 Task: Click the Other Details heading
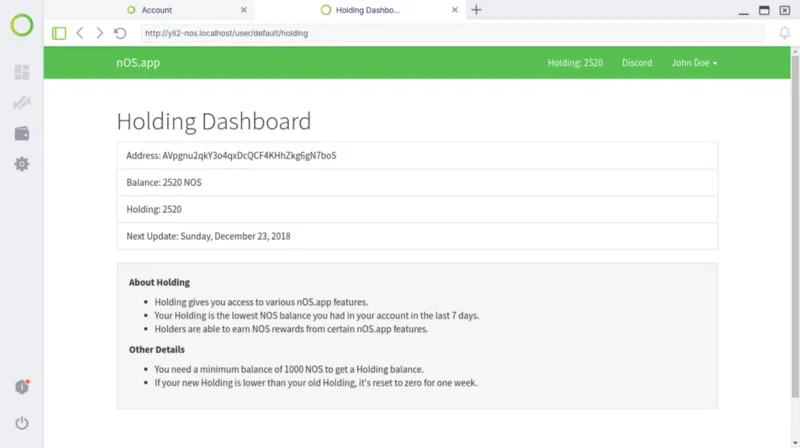tap(157, 350)
